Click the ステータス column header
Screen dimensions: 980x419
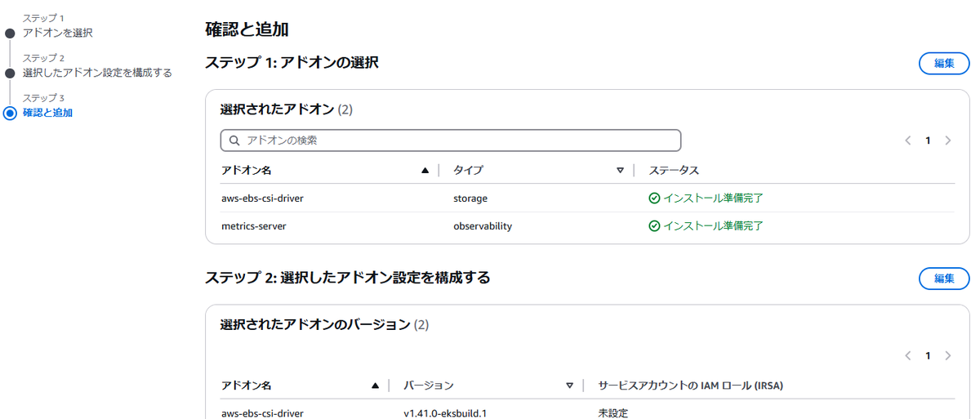click(674, 171)
